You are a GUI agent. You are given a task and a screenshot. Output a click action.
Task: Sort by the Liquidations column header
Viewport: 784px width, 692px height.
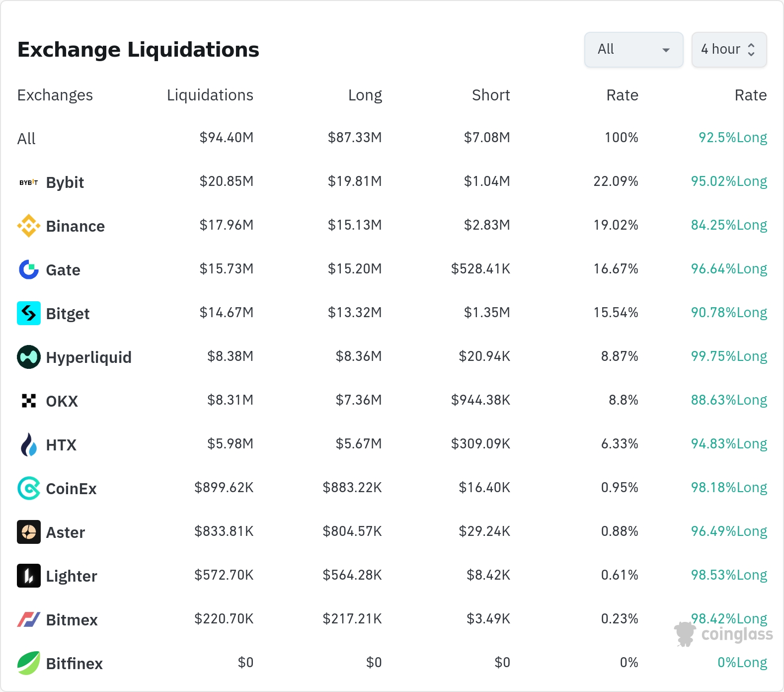210,95
